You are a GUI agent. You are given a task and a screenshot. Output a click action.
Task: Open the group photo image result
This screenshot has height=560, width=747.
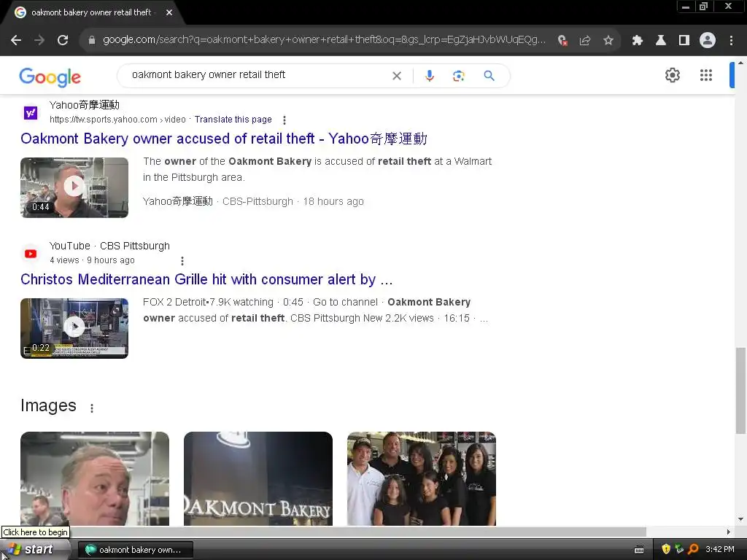point(422,478)
